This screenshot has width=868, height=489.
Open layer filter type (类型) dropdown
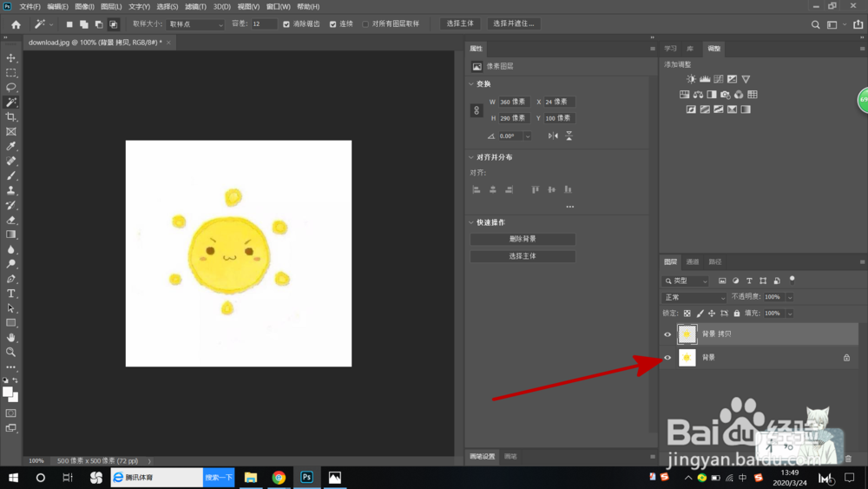pos(686,281)
